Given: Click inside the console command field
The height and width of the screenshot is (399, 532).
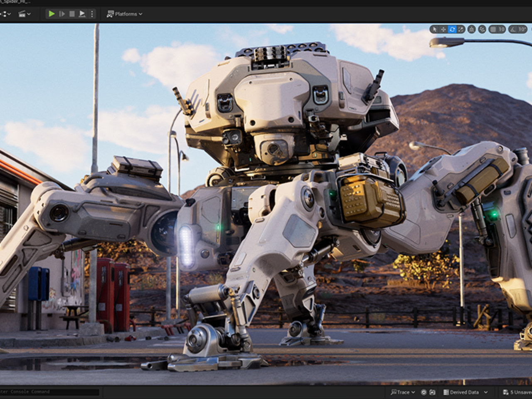Looking at the screenshot, I should pos(50,392).
